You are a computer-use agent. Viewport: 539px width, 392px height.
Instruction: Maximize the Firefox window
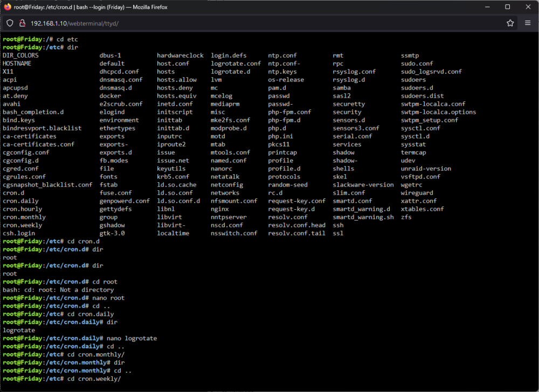click(507, 7)
